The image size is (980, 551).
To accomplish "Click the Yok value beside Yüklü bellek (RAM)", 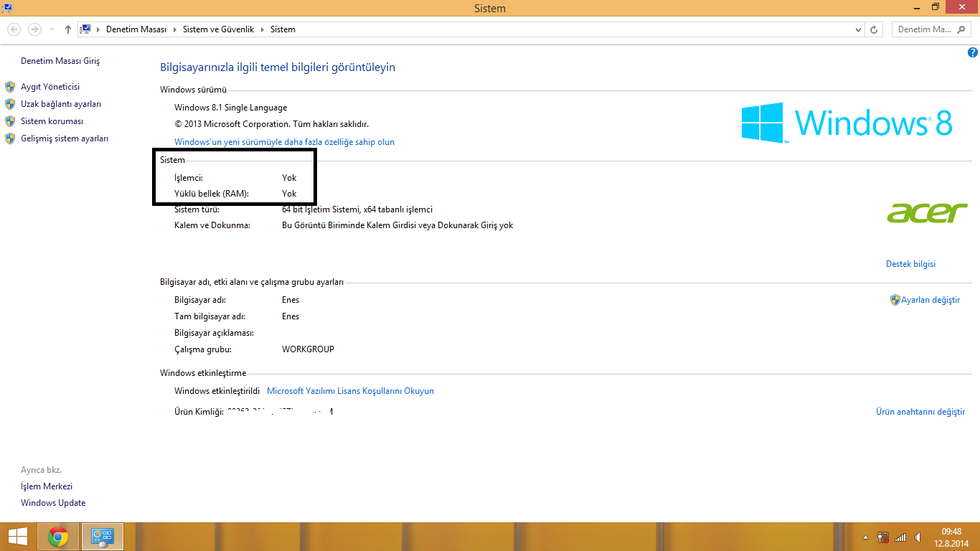I will [x=289, y=194].
